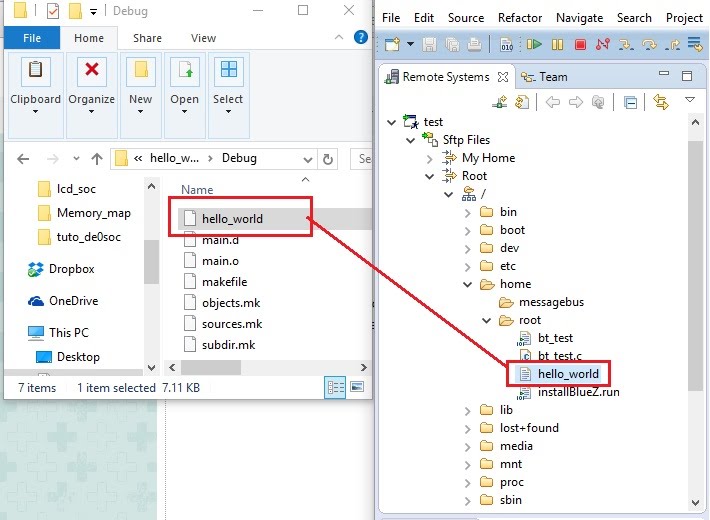Open the recent locations dropdown in Explorer
This screenshot has height=520, width=710.
[x=76, y=159]
